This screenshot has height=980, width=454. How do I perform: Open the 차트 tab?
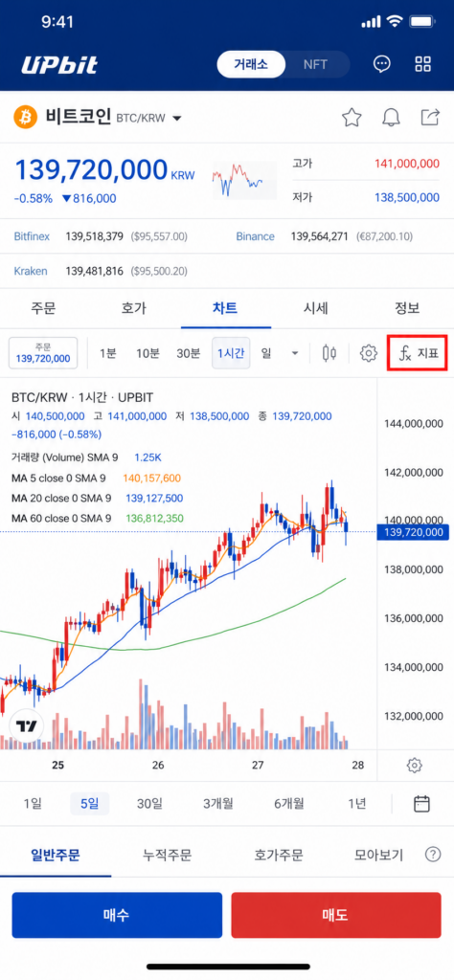click(225, 308)
